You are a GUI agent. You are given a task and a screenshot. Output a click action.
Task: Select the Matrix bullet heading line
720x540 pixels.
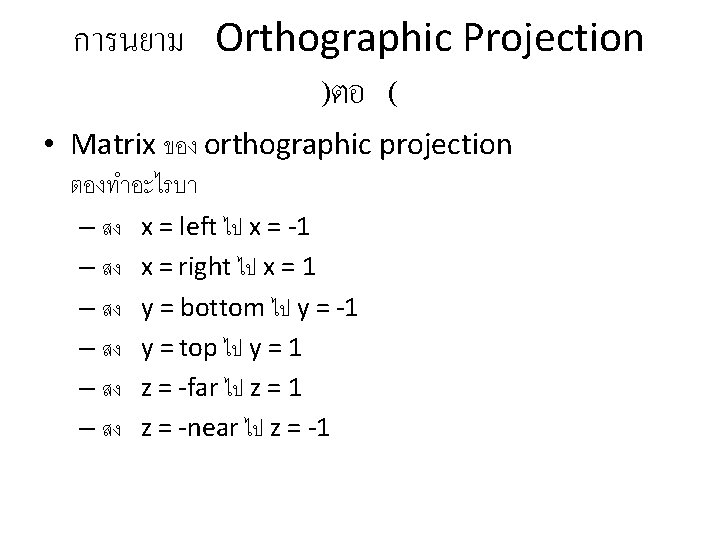point(291,146)
